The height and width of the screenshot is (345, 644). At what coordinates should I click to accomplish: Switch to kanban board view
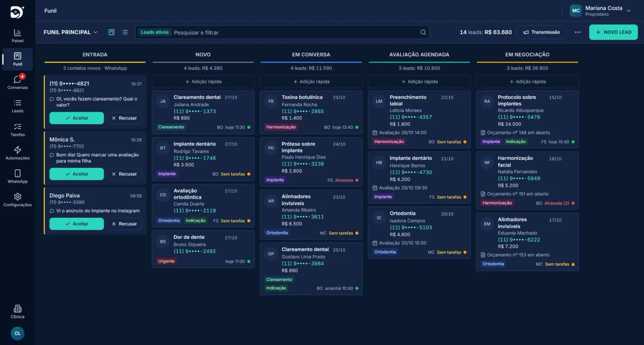pos(111,32)
